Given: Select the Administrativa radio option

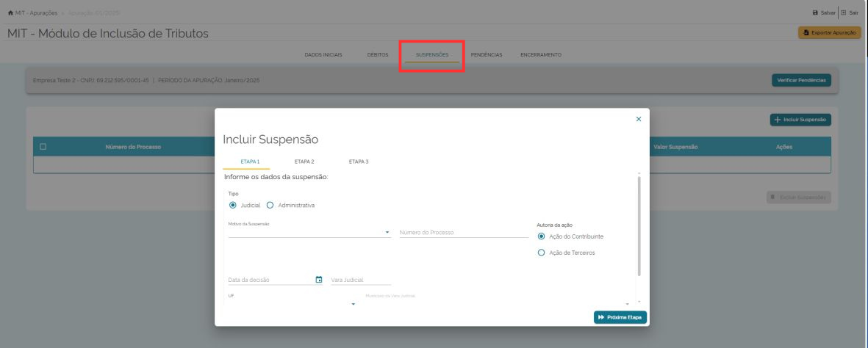Looking at the screenshot, I should click(x=270, y=205).
